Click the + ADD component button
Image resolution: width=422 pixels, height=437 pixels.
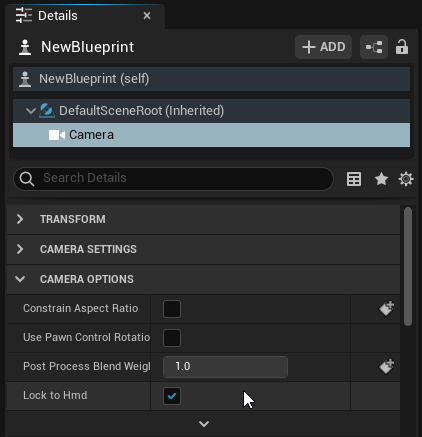click(x=323, y=47)
